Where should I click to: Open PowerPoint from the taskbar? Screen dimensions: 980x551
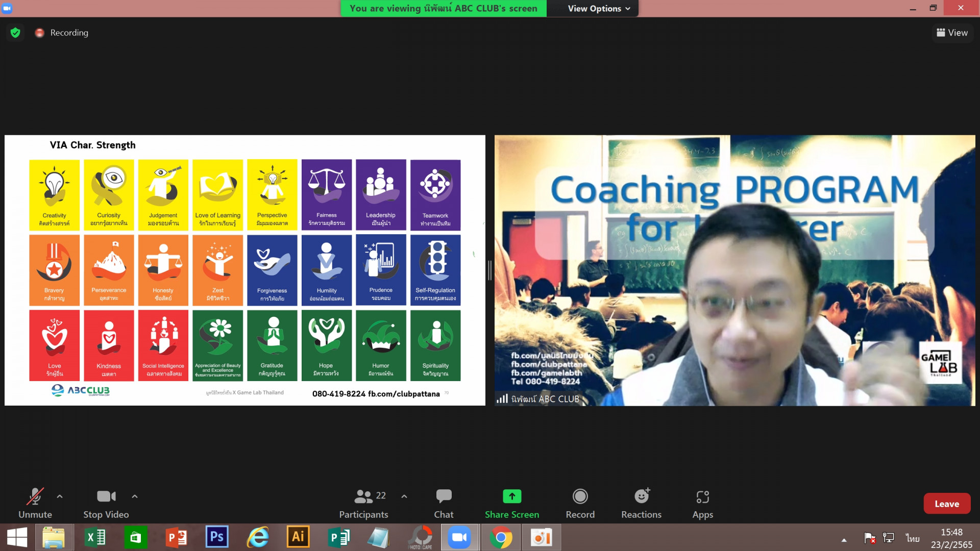pos(177,537)
